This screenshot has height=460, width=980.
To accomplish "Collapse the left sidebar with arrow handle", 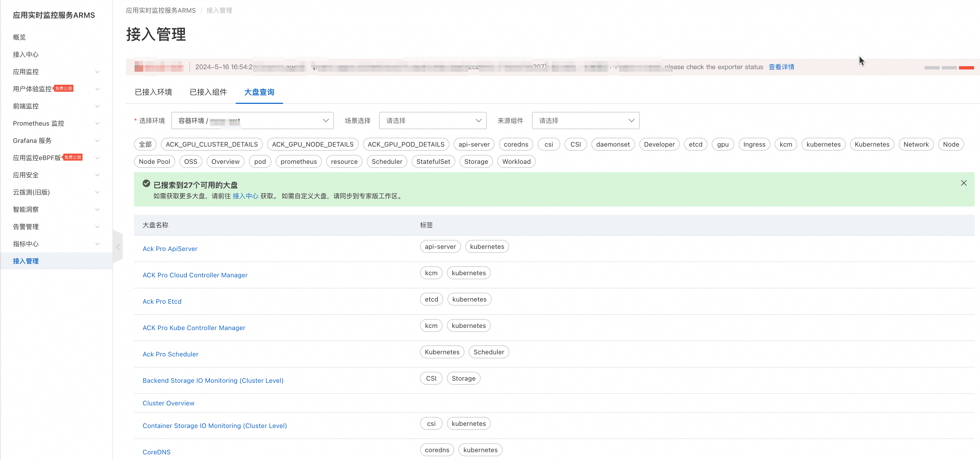I will [118, 247].
